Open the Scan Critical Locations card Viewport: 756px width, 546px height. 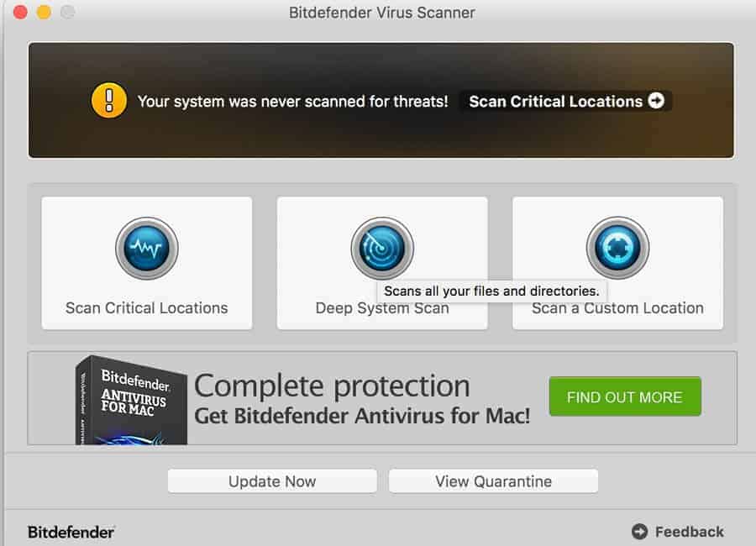pos(146,263)
